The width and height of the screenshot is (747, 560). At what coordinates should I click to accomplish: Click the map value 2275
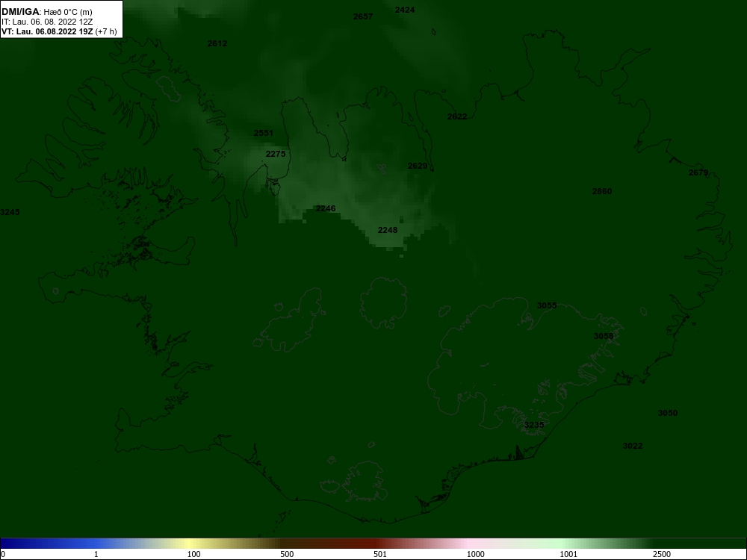pos(276,154)
